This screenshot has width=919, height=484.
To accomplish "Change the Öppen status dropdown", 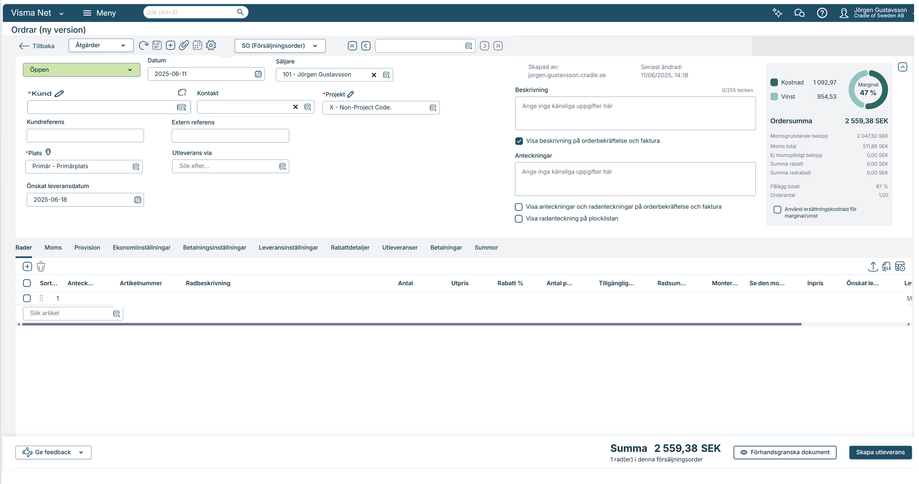I will [x=81, y=70].
